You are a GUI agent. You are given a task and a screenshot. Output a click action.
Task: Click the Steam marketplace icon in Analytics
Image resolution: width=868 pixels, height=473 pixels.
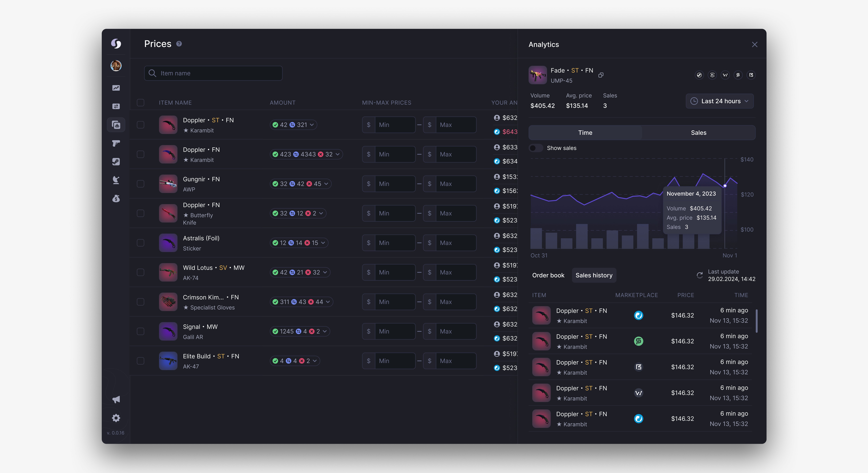tap(699, 75)
